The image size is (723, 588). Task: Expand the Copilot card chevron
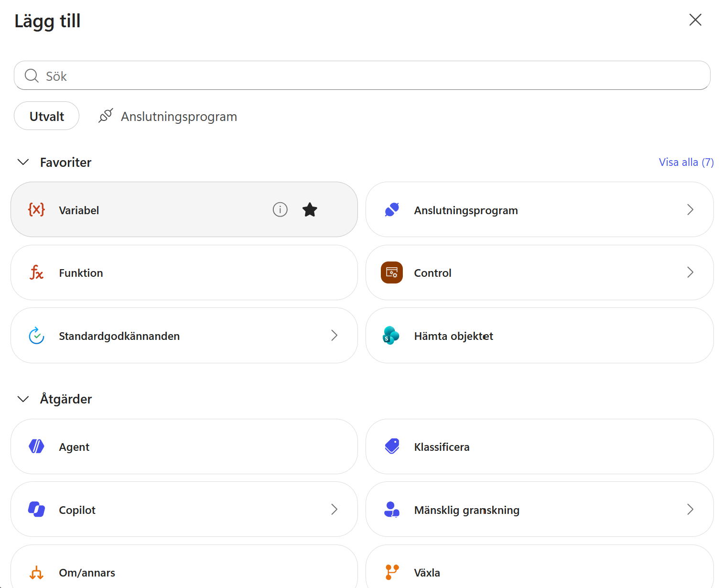click(335, 509)
